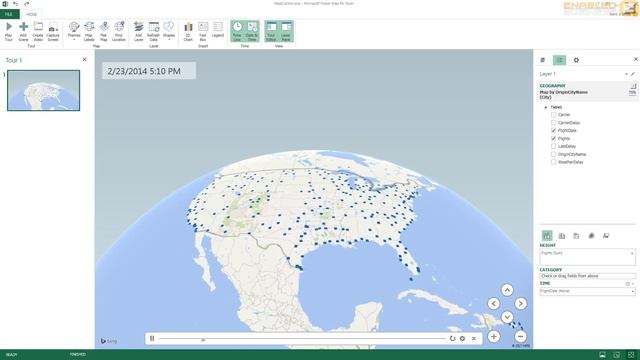Image resolution: width=640 pixels, height=360 pixels.
Task: Open the Themes gallery
Action: (x=74, y=31)
